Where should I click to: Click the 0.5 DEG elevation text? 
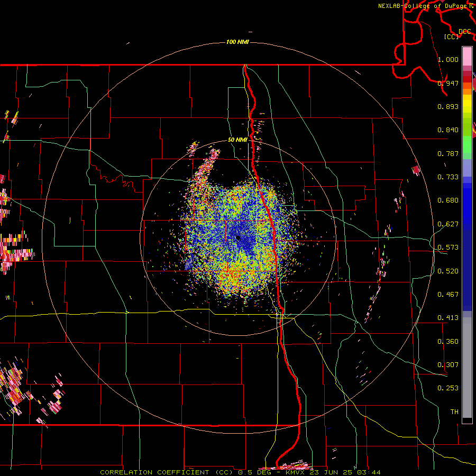point(254,472)
